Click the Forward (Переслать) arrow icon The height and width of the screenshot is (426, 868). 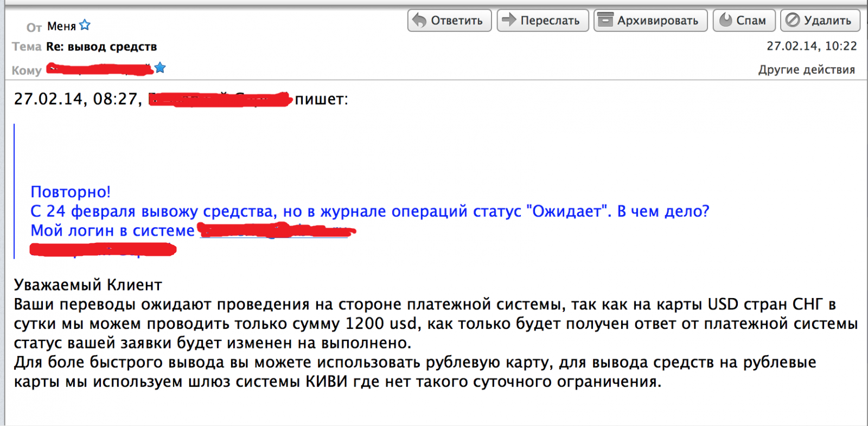point(508,21)
